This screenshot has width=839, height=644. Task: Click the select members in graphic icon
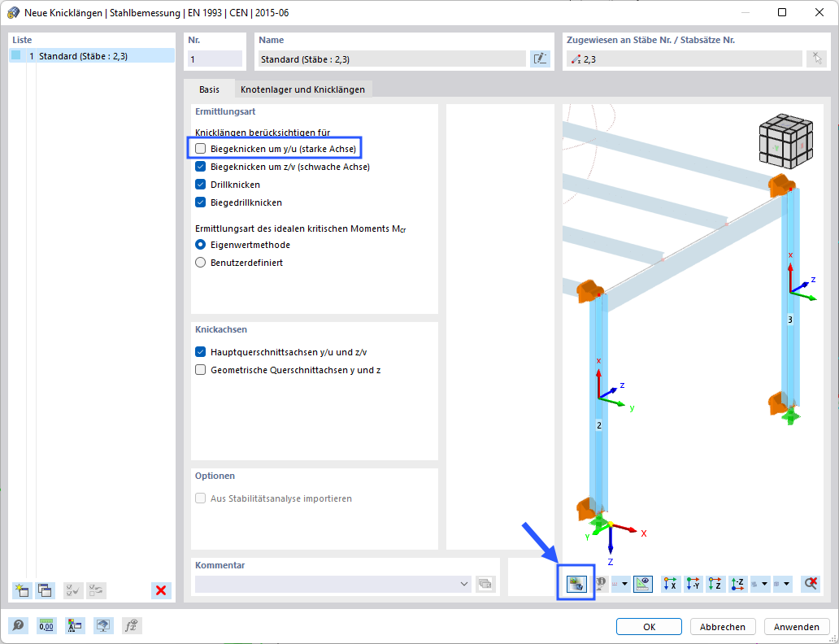coord(816,59)
